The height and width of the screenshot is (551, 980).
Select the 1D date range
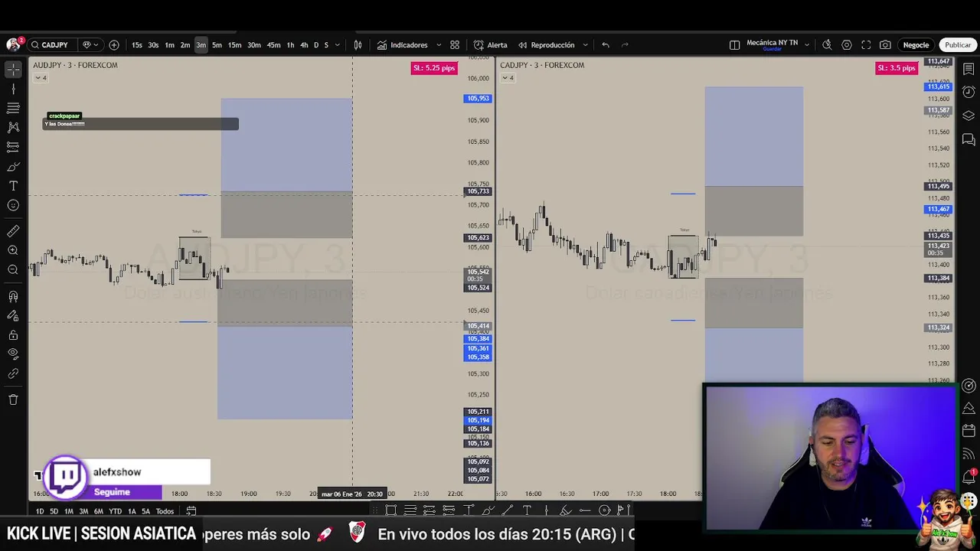coord(40,511)
